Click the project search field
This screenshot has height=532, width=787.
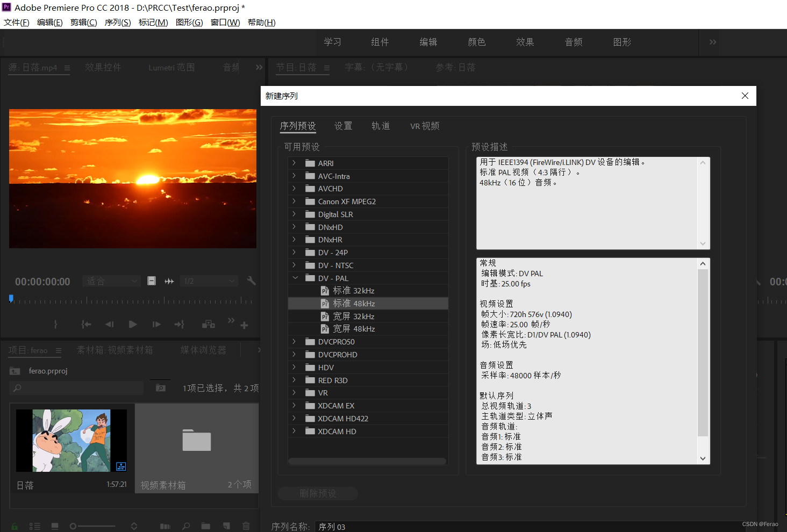(x=76, y=388)
